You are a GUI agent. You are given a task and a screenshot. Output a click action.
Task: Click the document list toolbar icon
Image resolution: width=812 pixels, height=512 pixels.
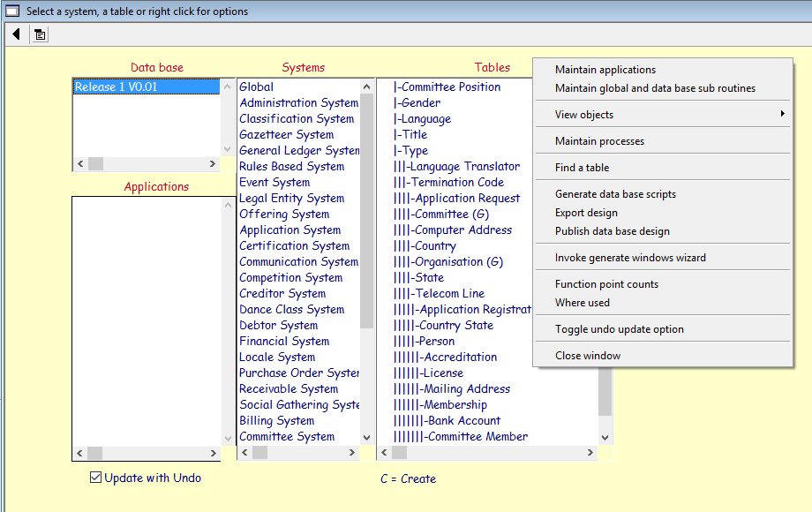41,34
